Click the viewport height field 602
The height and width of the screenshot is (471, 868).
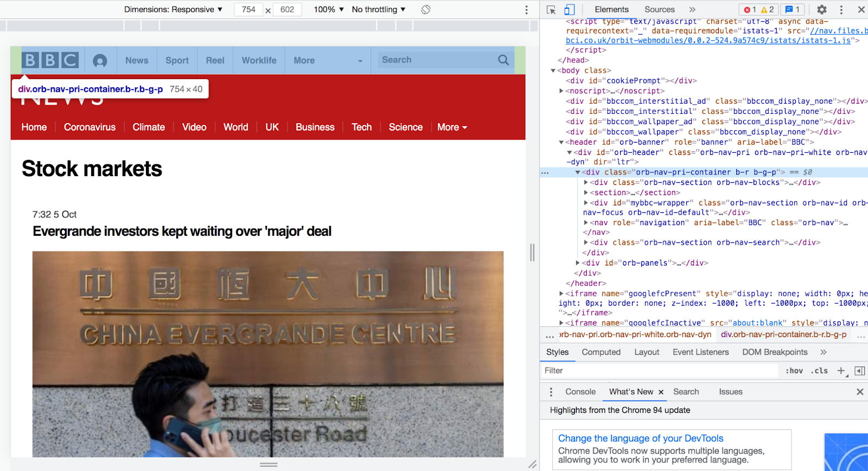point(287,9)
